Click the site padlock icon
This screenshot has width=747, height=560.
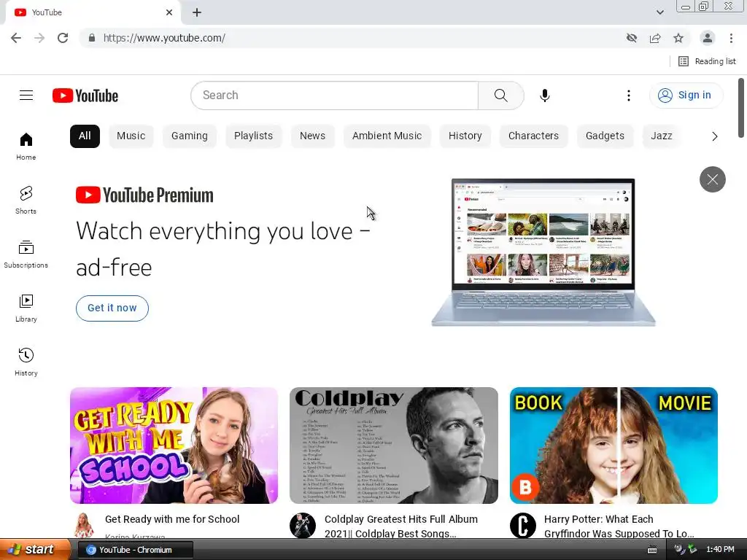point(92,38)
